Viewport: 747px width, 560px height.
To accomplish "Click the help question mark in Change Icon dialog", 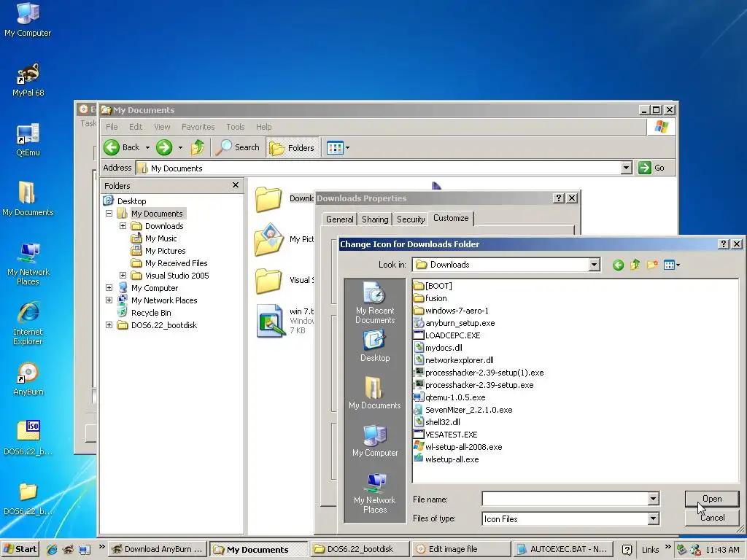I will pyautogui.click(x=723, y=244).
